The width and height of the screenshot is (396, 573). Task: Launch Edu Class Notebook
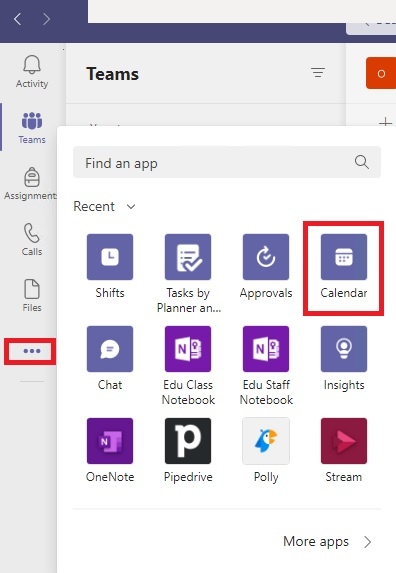click(x=188, y=365)
